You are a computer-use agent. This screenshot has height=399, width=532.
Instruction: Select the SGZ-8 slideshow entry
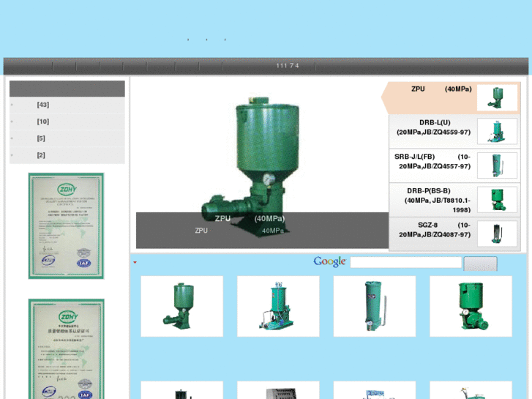coord(454,234)
